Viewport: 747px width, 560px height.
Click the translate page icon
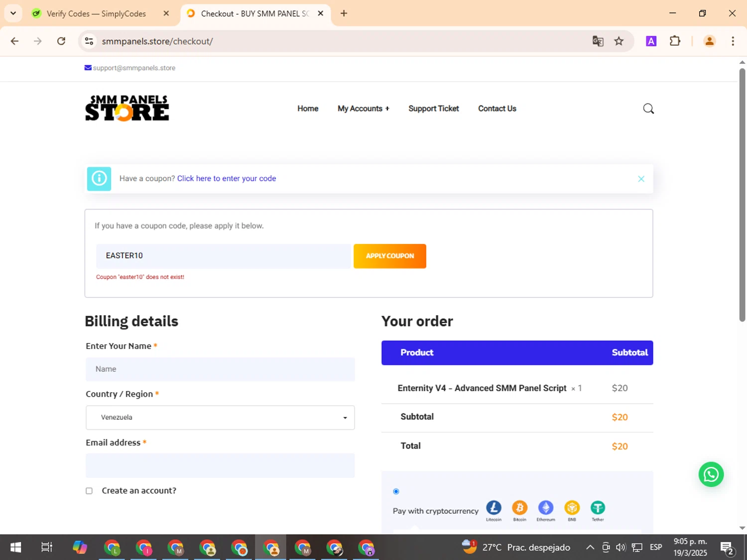tap(598, 41)
